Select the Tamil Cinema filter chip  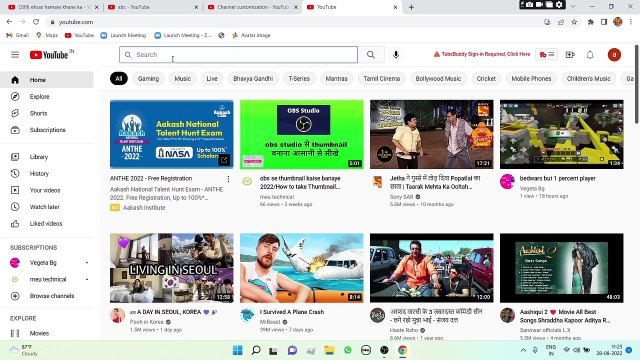(382, 78)
